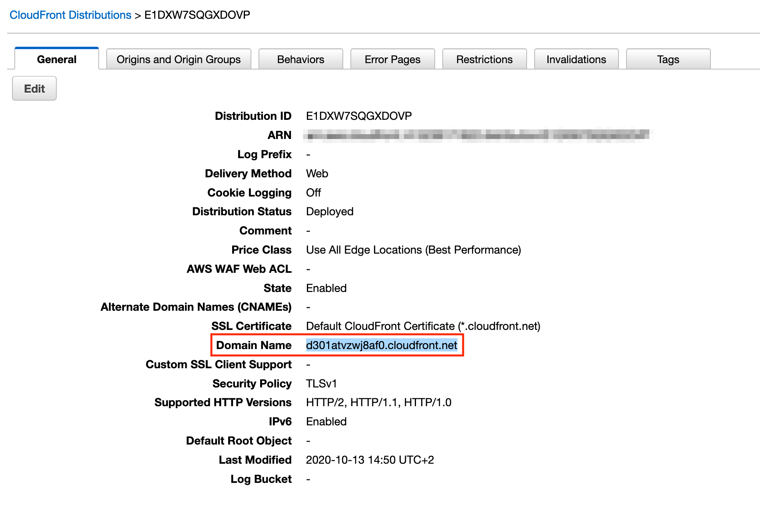Screen dimensions: 760x532
Task: Click the Price Class value text
Action: (x=414, y=250)
